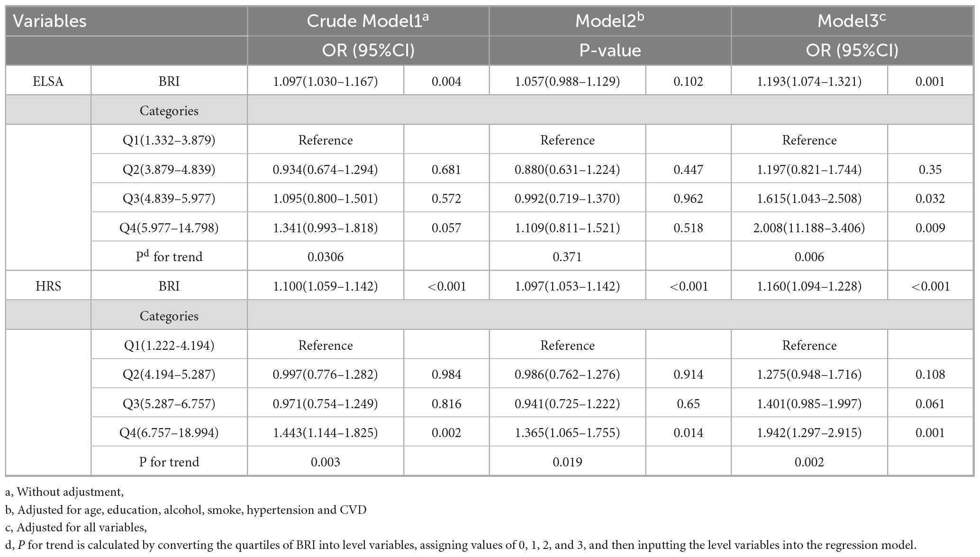This screenshot has height=557, width=980.
Task: Click the "Model2" column header
Action: [609, 21]
